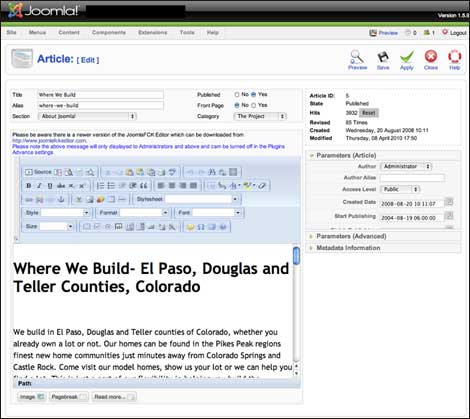Screen dimensions: 470x419
Task: Open the Font dropdown in editor
Action: [216, 213]
